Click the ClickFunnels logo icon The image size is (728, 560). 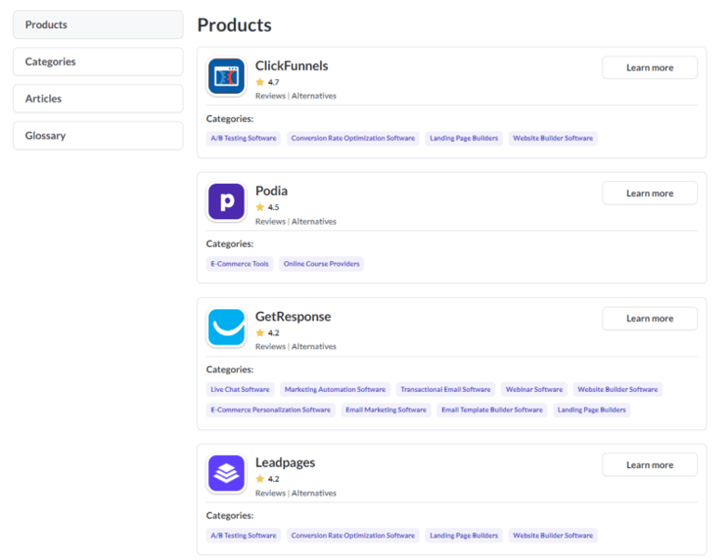coord(227,76)
